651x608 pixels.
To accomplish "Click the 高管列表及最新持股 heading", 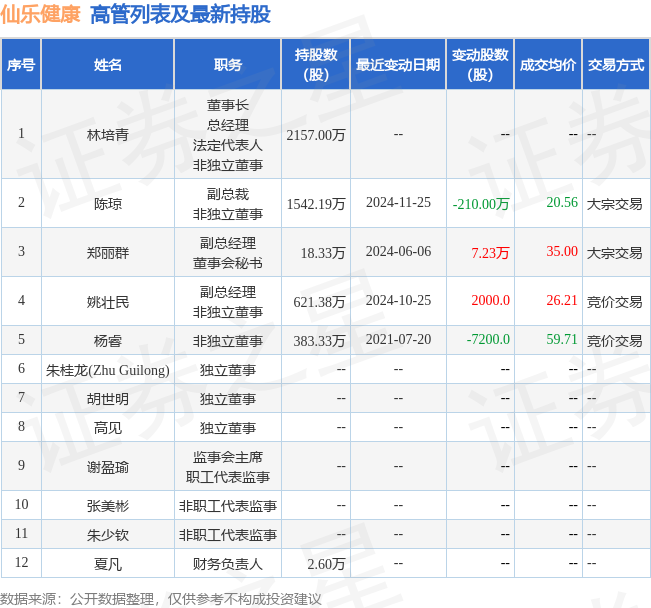I will 180,14.
